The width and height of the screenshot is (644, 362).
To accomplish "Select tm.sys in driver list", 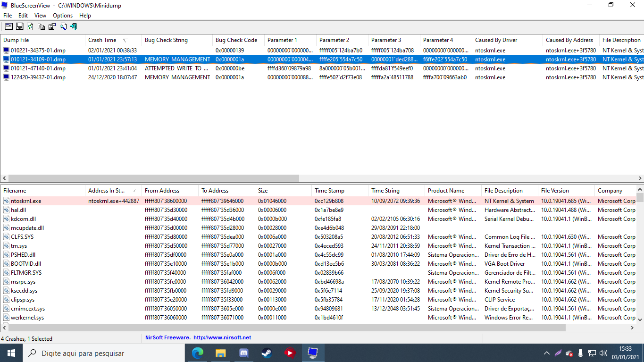I will click(19, 246).
